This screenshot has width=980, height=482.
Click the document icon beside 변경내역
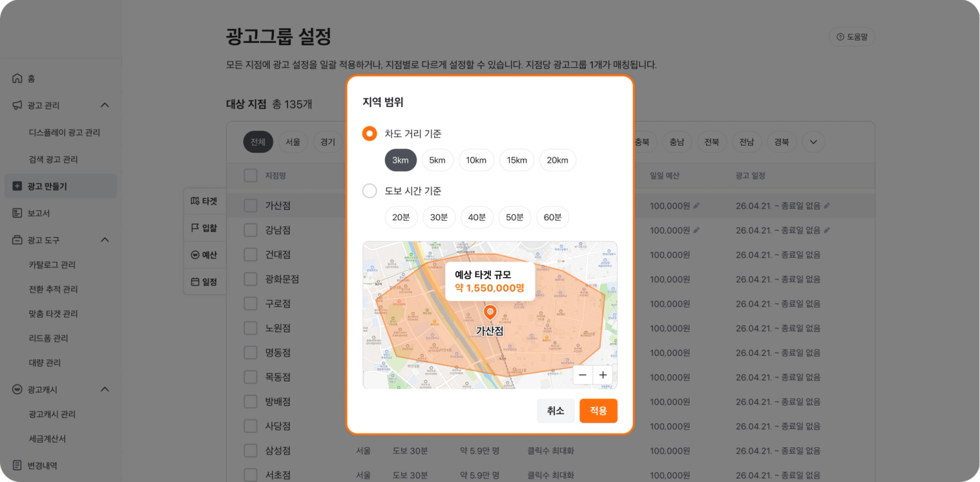tap(17, 465)
